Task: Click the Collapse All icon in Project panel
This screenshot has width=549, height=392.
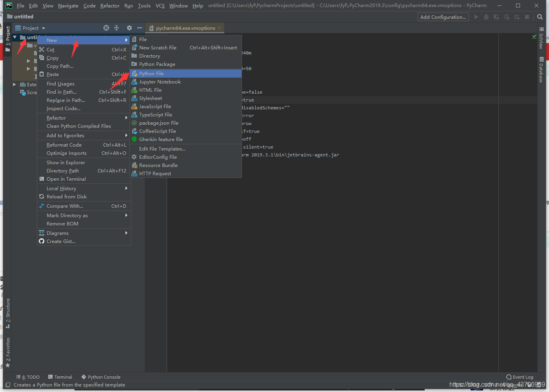Action: 116,28
